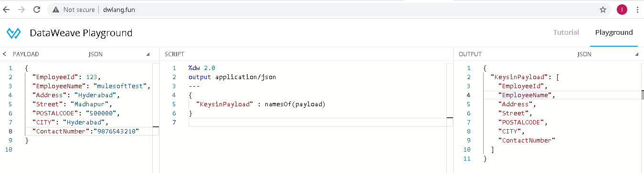The width and height of the screenshot is (644, 173).
Task: Click the "CITY": "Hyderabad" payload line
Action: pyautogui.click(x=70, y=122)
